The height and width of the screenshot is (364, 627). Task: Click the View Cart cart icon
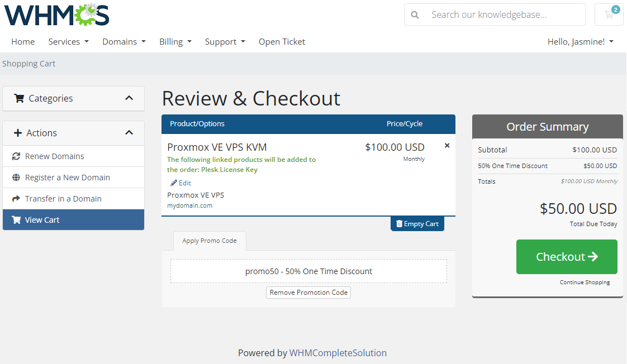click(x=16, y=220)
